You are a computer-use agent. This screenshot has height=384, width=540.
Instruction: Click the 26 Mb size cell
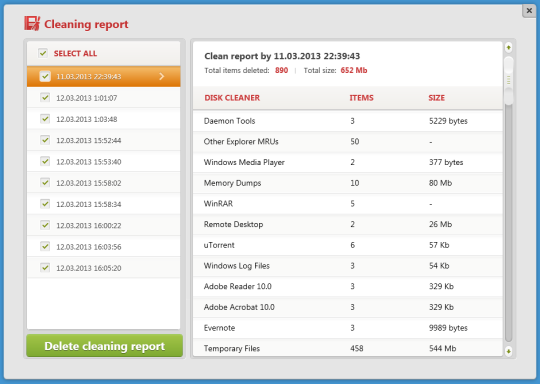click(x=440, y=224)
